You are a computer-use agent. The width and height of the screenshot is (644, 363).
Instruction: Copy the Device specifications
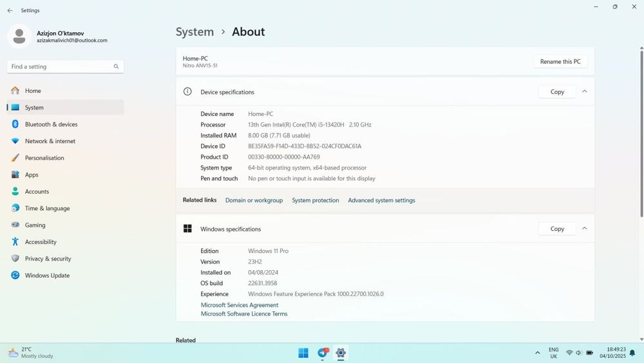click(x=557, y=92)
